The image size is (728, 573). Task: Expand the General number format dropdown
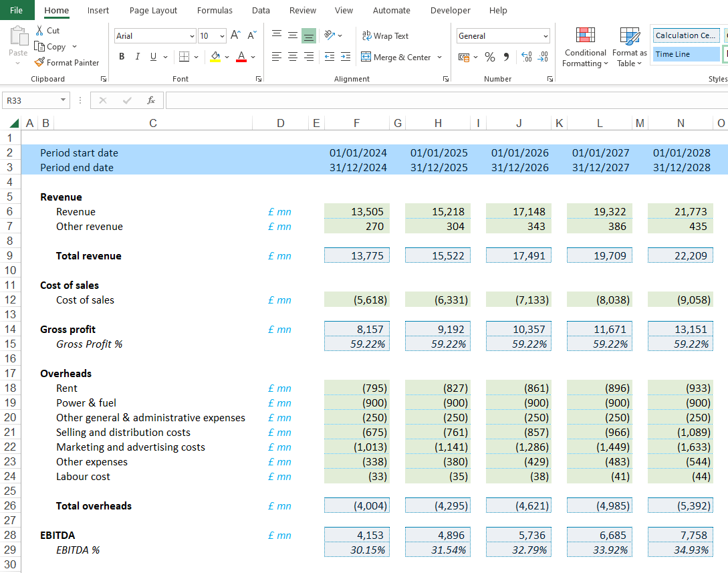click(x=545, y=36)
